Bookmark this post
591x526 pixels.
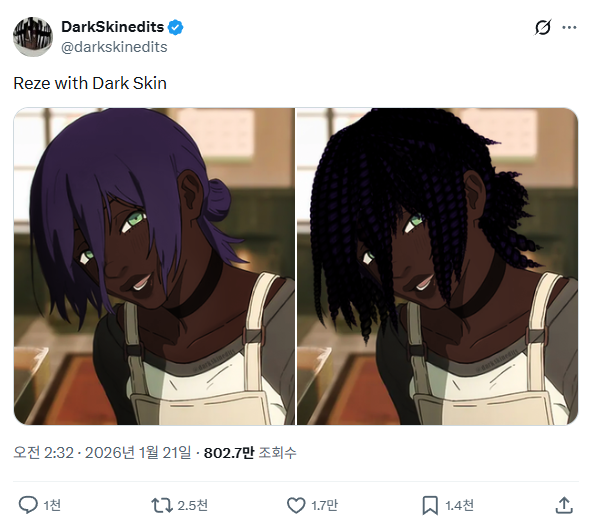(430, 505)
